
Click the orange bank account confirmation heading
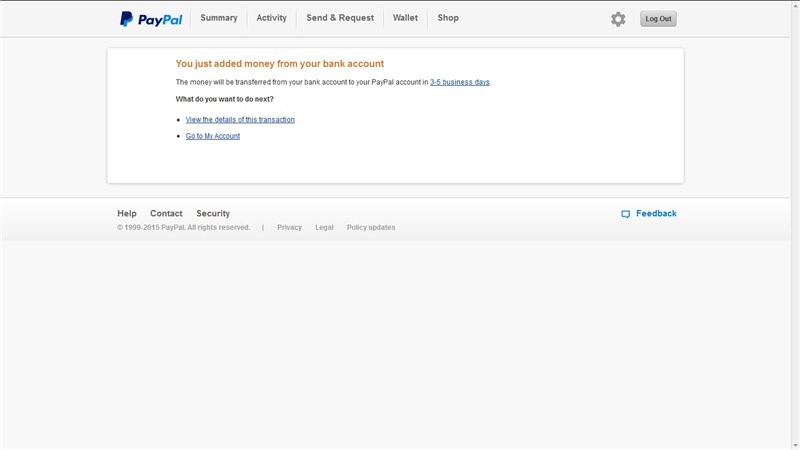pos(280,64)
